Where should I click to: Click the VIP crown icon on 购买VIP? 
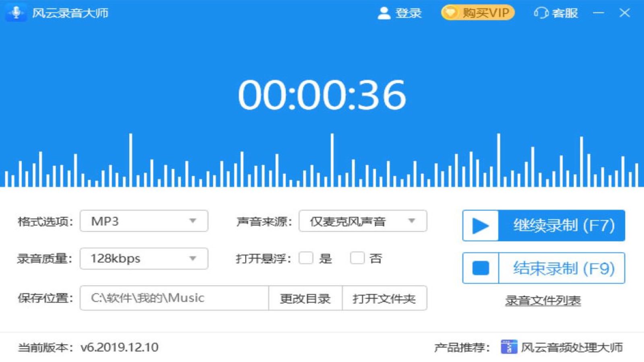point(450,12)
